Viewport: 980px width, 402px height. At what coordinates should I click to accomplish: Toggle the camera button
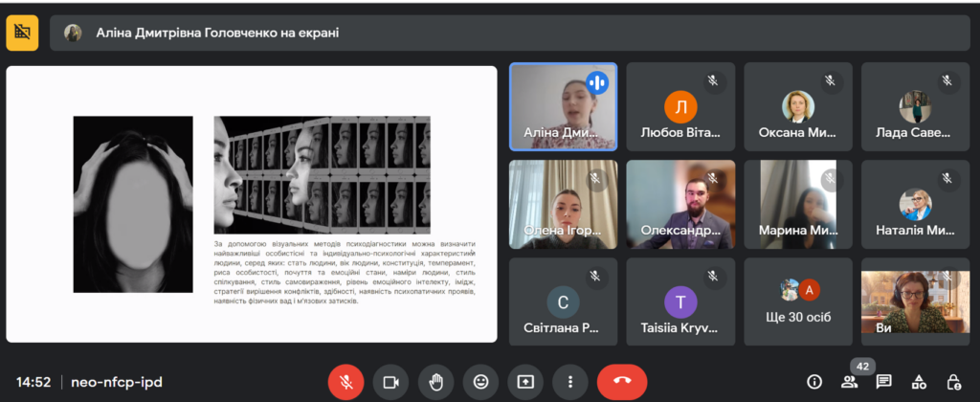coord(390,382)
